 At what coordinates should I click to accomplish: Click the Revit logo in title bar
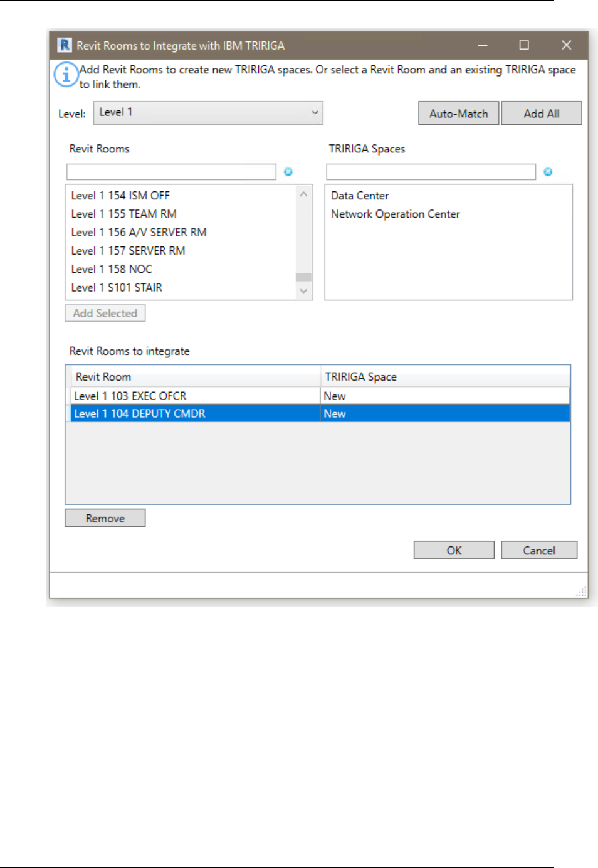pyautogui.click(x=65, y=45)
